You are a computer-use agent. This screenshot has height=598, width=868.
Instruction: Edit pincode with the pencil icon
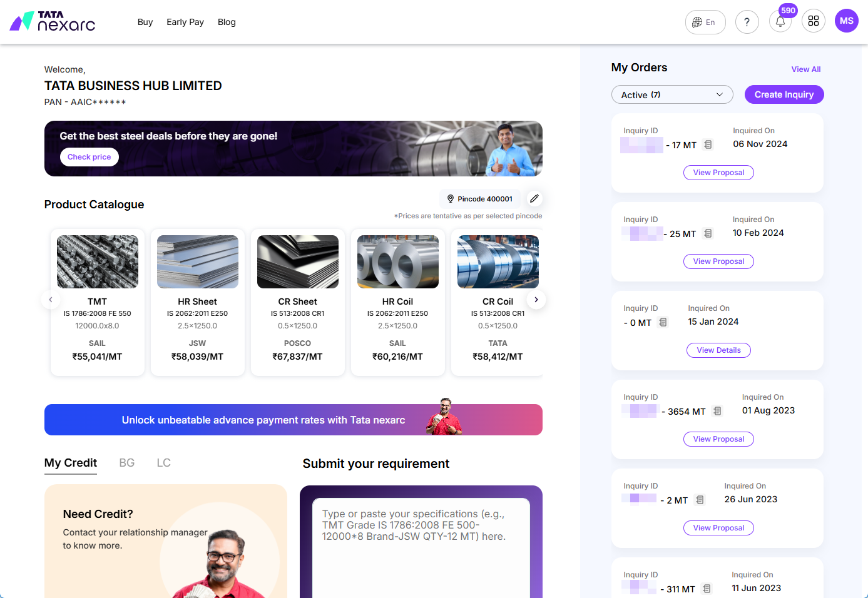click(x=534, y=198)
